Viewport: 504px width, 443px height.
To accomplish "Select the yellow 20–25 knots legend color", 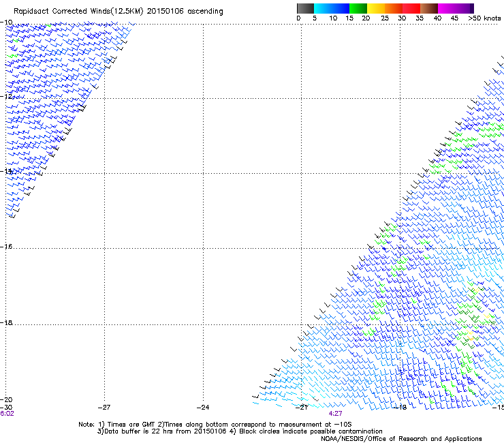I will (x=376, y=8).
